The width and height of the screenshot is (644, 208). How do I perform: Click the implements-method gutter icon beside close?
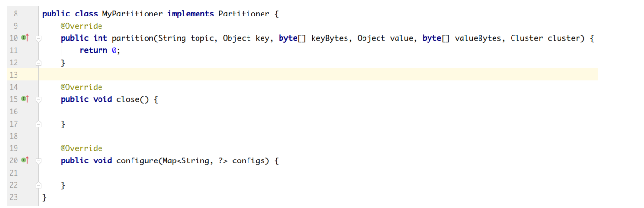[x=25, y=99]
